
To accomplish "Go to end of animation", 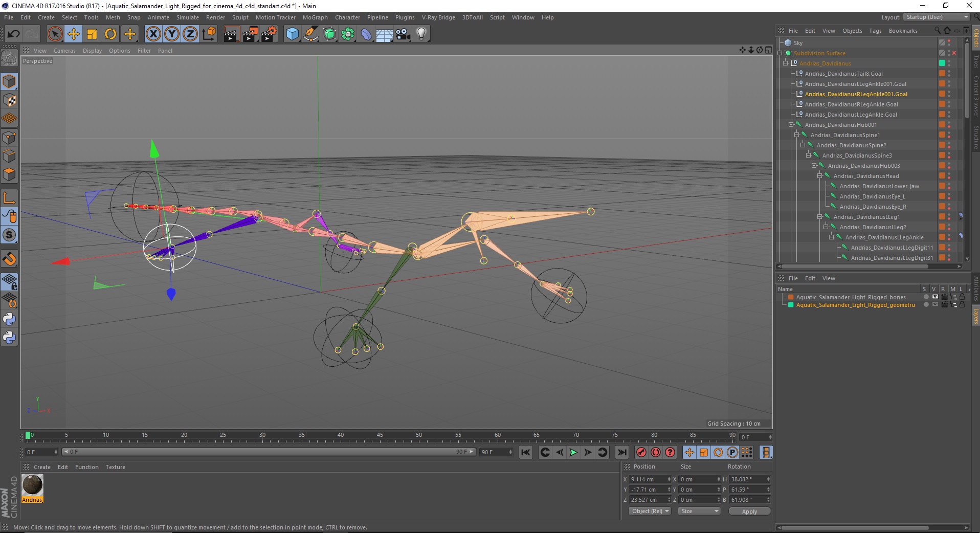I will pos(622,452).
